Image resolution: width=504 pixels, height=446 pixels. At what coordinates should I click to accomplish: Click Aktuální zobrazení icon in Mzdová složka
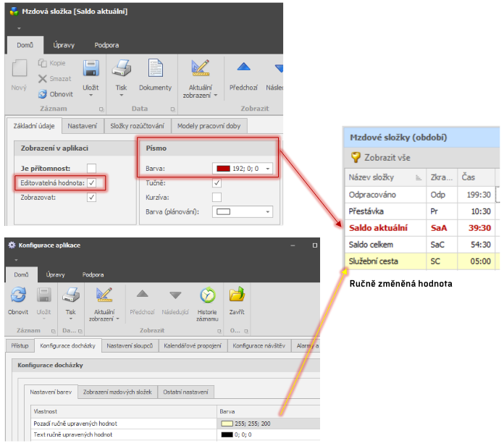[201, 68]
